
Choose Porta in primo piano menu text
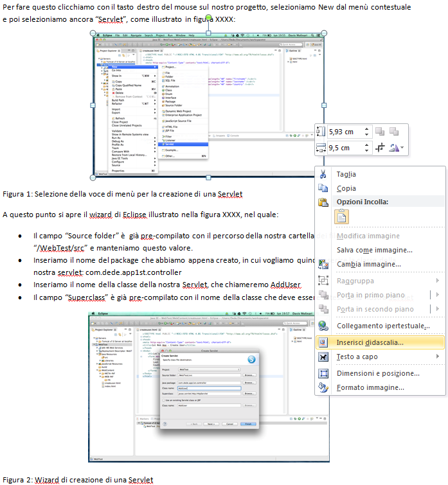[371, 295]
